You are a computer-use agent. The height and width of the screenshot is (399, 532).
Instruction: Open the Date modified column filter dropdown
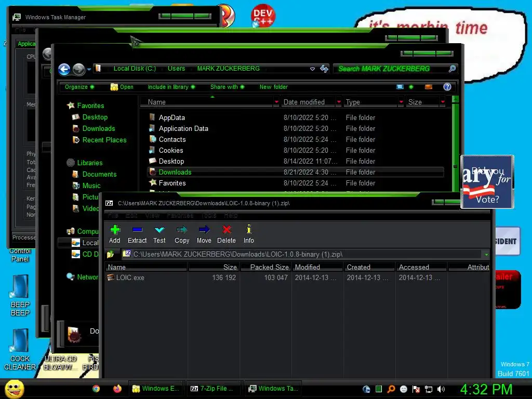coord(339,102)
